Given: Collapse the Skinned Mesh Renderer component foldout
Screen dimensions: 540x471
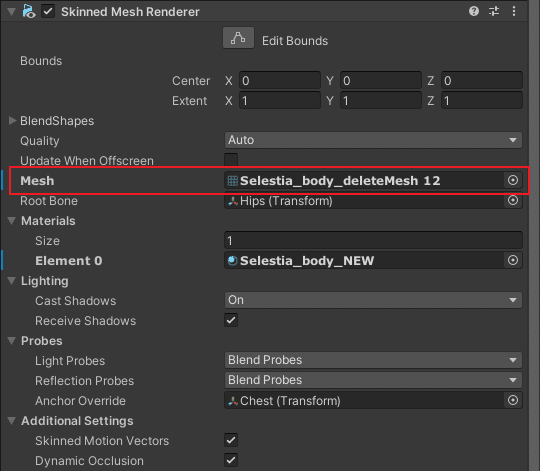Looking at the screenshot, I should point(11,12).
